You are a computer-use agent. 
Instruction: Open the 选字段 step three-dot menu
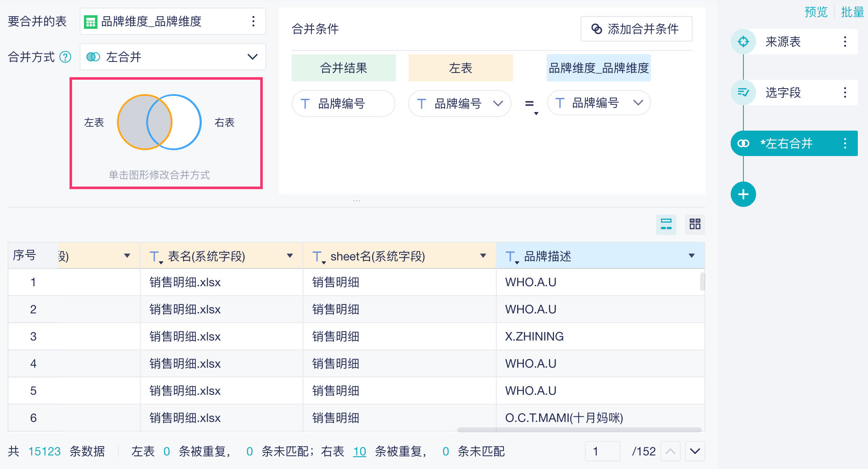coord(845,92)
